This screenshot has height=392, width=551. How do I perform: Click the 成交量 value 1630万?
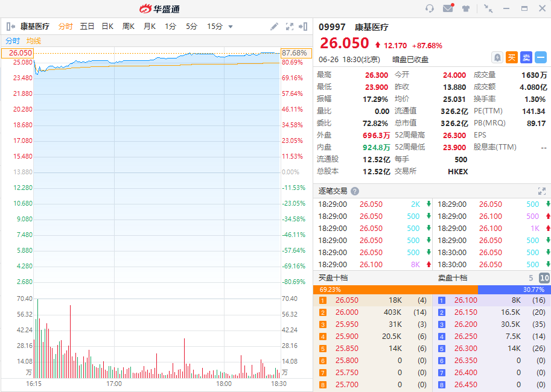(x=534, y=75)
